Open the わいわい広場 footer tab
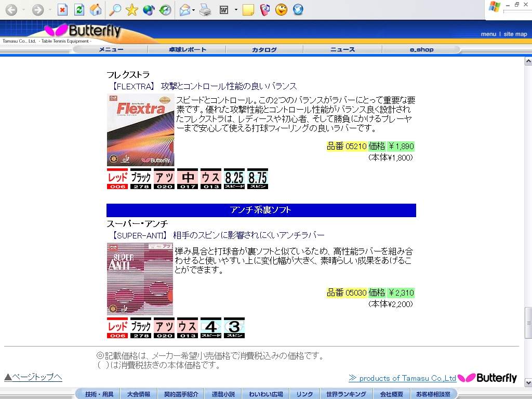Viewport: 532px width, 399px height. coord(265,394)
